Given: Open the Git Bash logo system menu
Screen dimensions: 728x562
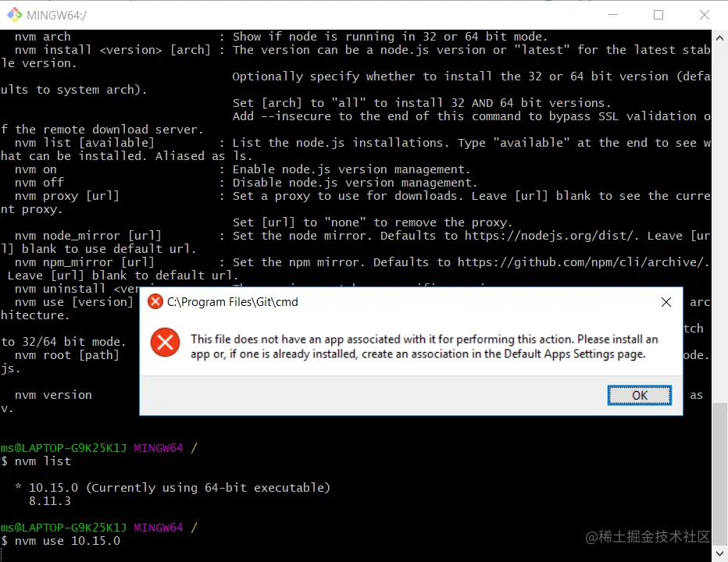Looking at the screenshot, I should (x=14, y=15).
